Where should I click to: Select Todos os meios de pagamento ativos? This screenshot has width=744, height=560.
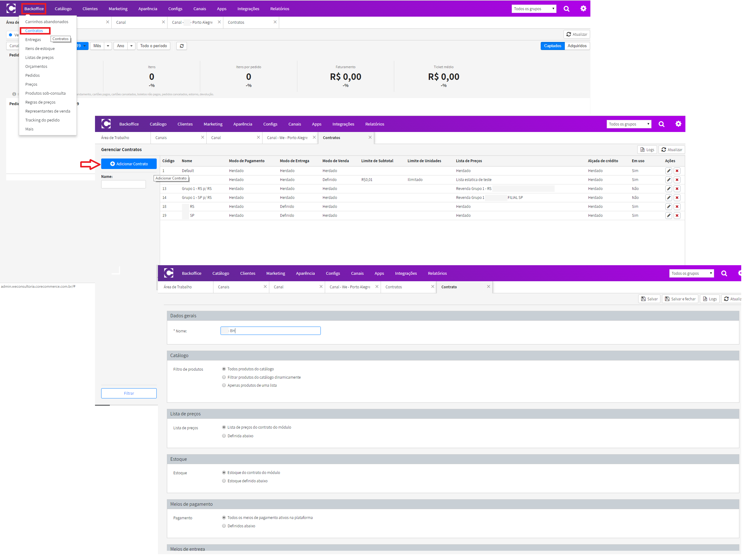[x=224, y=518]
